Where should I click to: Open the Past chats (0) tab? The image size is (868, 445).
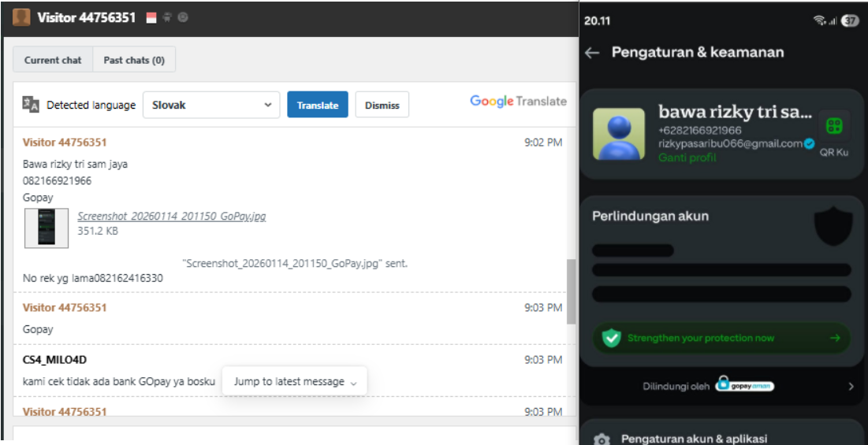tap(134, 60)
